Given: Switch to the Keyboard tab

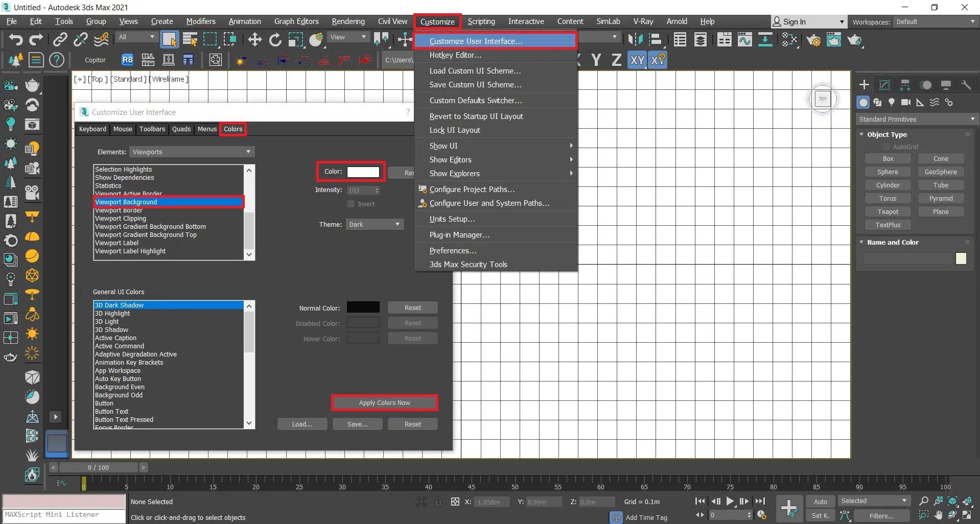Looking at the screenshot, I should pos(92,129).
